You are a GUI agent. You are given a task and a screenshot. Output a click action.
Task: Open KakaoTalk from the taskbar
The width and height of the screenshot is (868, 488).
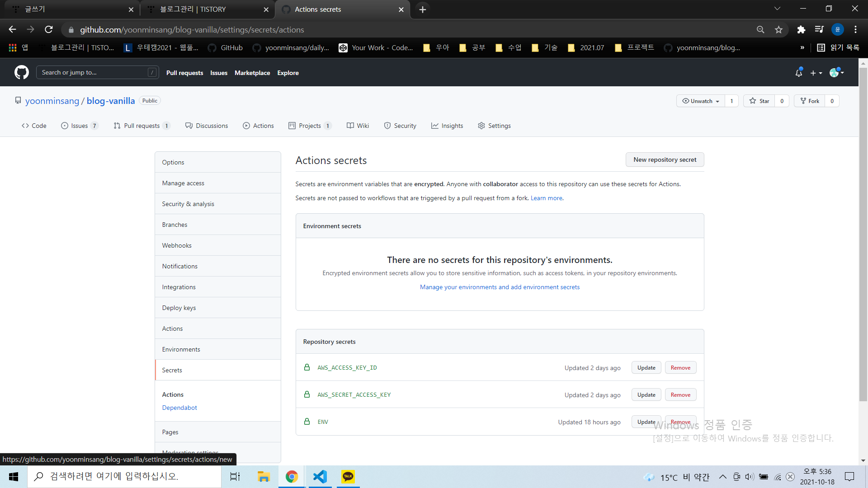click(348, 477)
